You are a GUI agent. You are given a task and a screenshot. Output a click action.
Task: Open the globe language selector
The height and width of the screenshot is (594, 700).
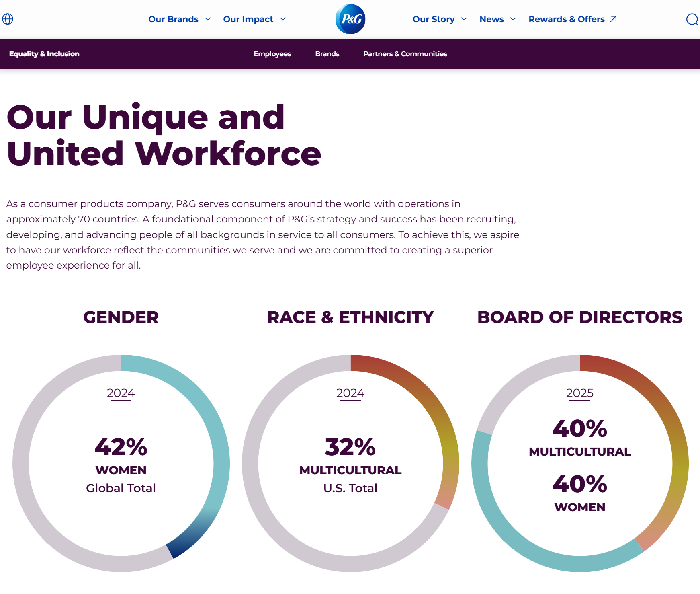8,19
